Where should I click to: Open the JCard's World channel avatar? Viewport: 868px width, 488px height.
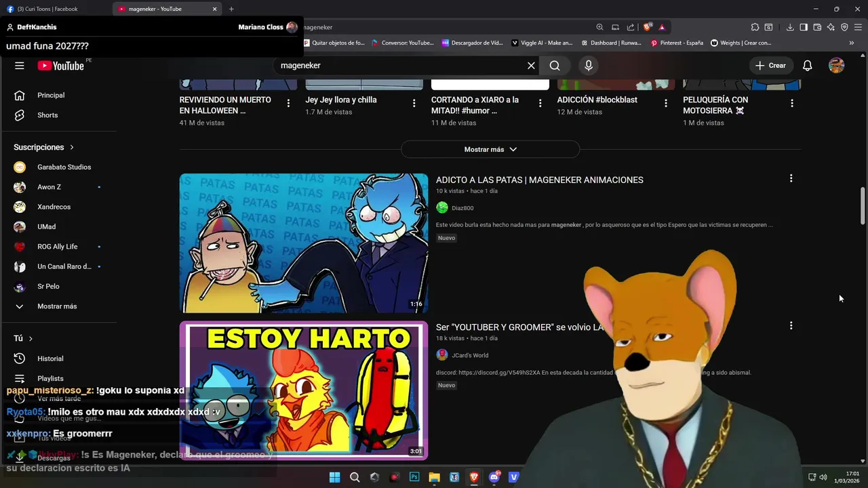click(x=442, y=354)
